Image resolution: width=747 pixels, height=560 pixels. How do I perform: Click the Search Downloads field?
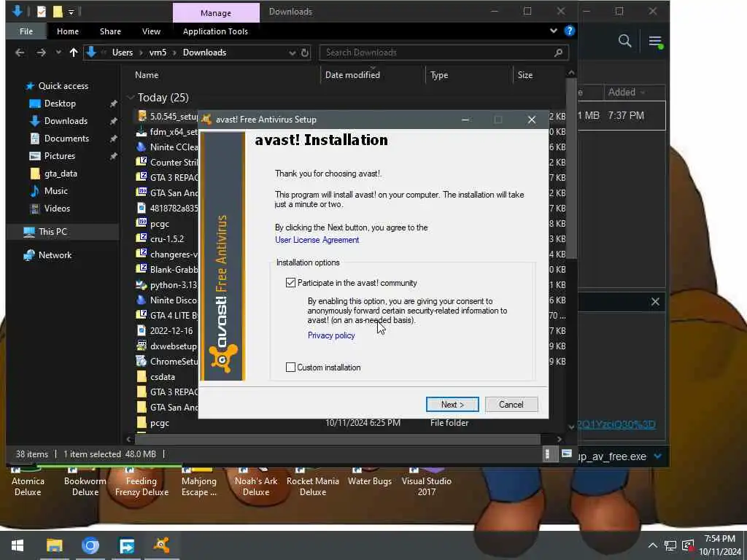point(443,52)
